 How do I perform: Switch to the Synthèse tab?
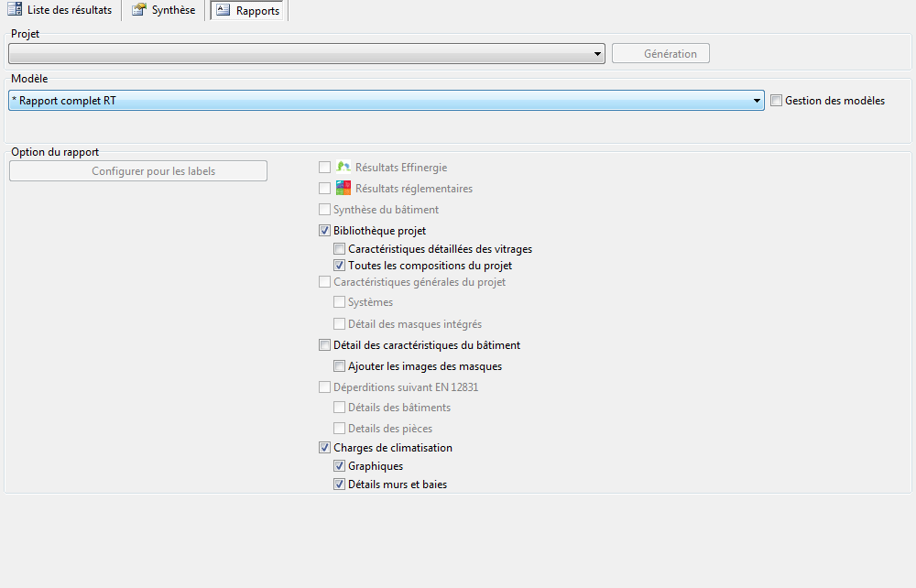point(164,10)
